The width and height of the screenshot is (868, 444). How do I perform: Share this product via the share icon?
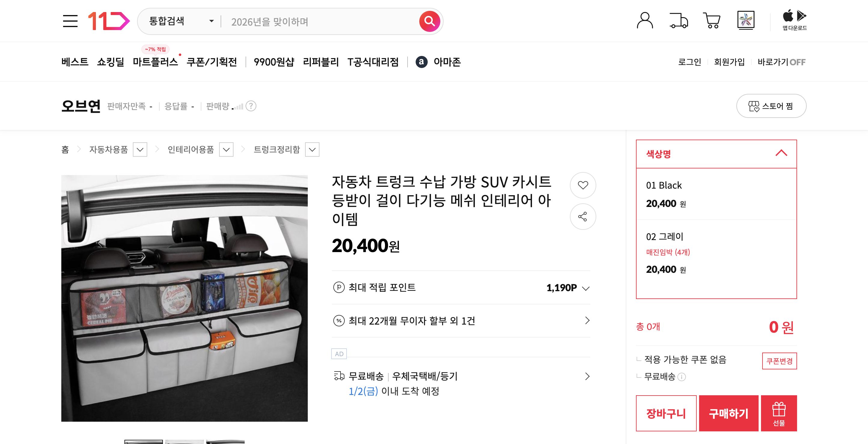582,217
